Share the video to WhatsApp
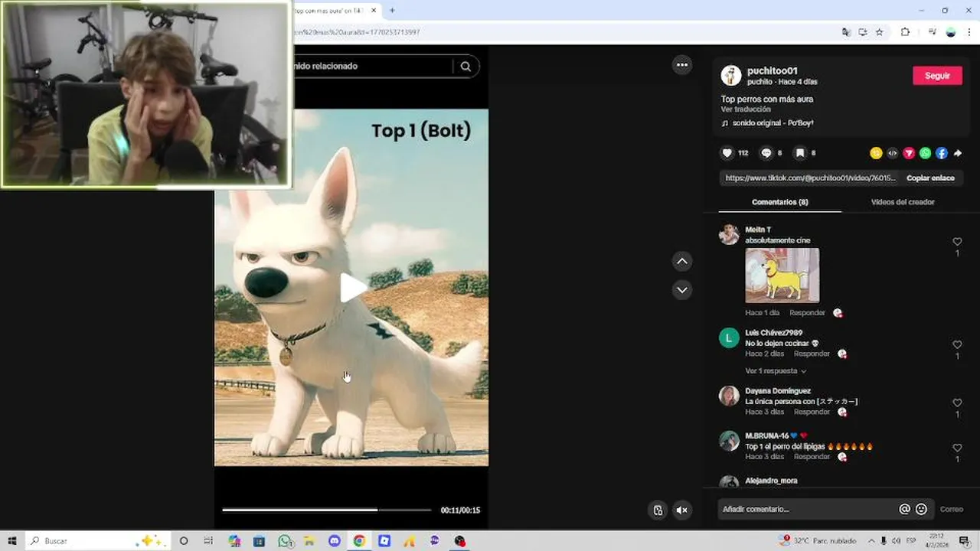Viewport: 980px width, 551px height. pyautogui.click(x=925, y=153)
